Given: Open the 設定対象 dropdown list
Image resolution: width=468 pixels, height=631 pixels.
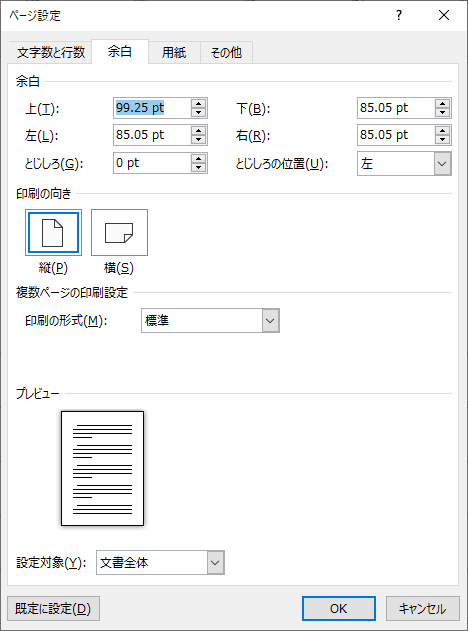Looking at the screenshot, I should point(215,562).
